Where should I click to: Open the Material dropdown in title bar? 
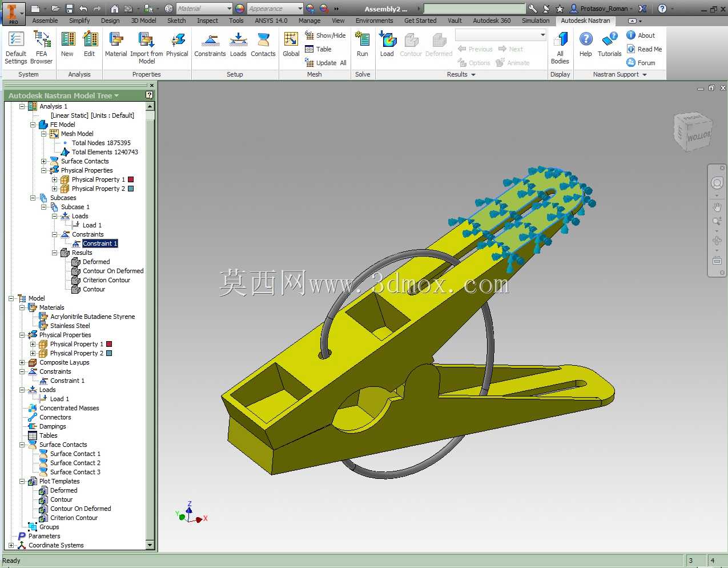coord(230,9)
